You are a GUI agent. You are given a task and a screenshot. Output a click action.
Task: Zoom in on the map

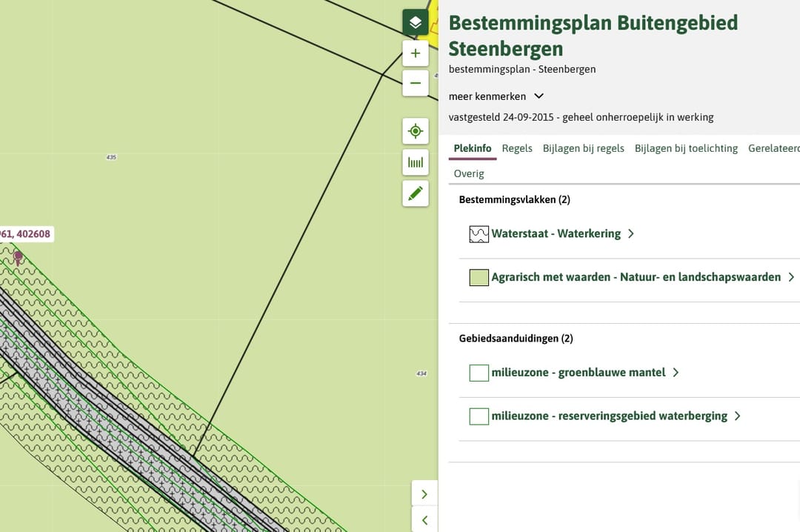click(x=416, y=53)
